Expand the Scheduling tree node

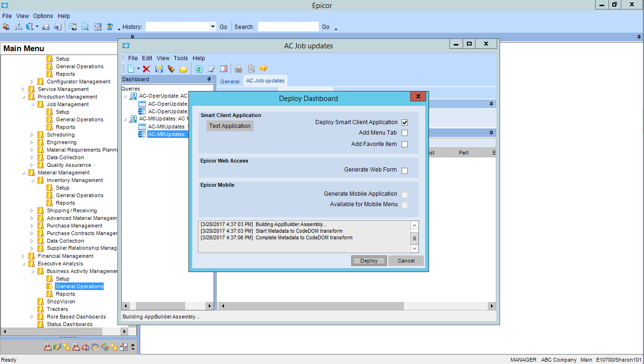(32, 135)
